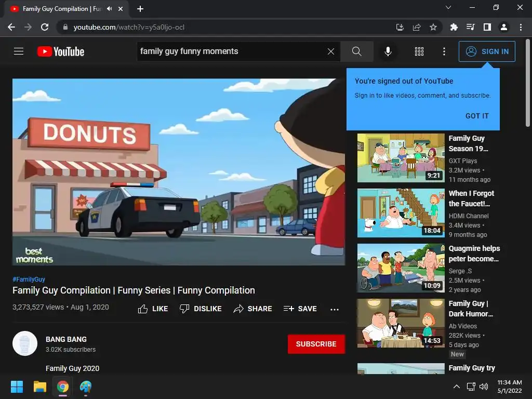This screenshot has height=399, width=532.
Task: Click the search magnifier button
Action: [356, 51]
